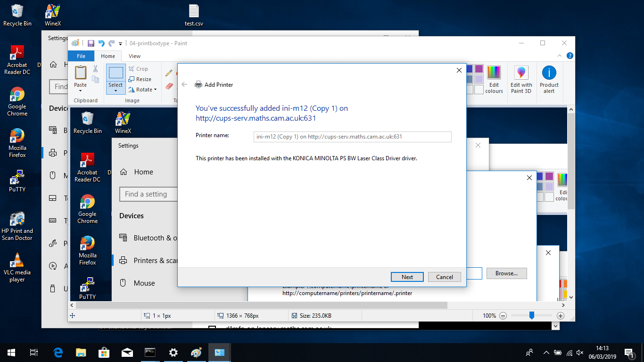Image resolution: width=644 pixels, height=362 pixels.
Task: Open the File menu in Paint
Action: (x=81, y=56)
